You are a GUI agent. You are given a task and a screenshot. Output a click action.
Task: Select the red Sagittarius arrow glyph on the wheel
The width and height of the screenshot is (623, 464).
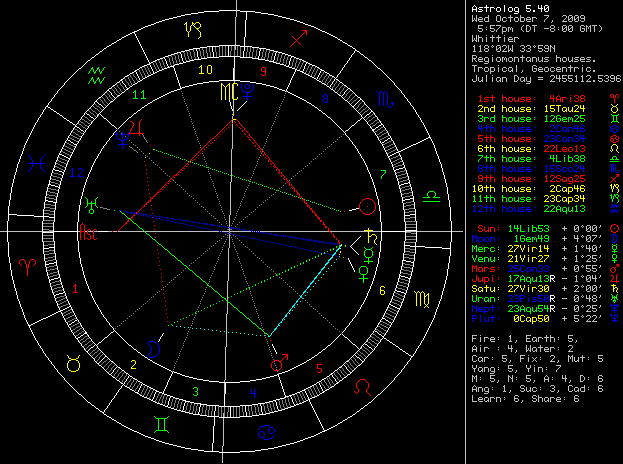[x=297, y=40]
